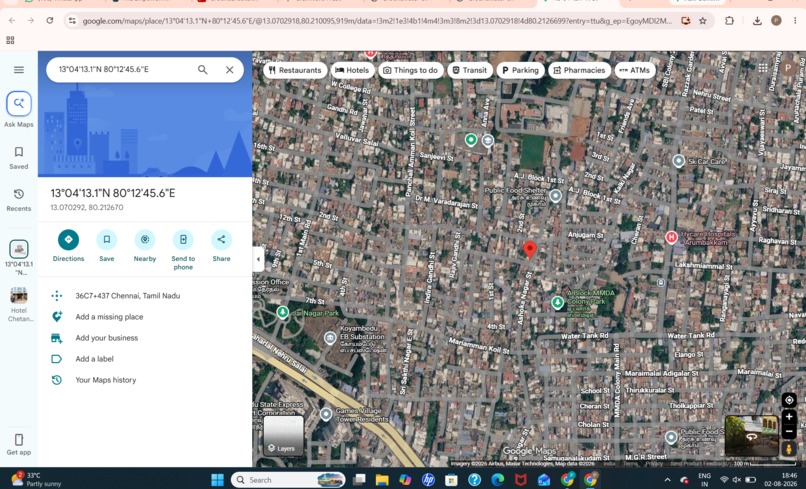Click the Nycare Hospitals Arumbakkam marker
806x489 pixels.
(x=671, y=237)
